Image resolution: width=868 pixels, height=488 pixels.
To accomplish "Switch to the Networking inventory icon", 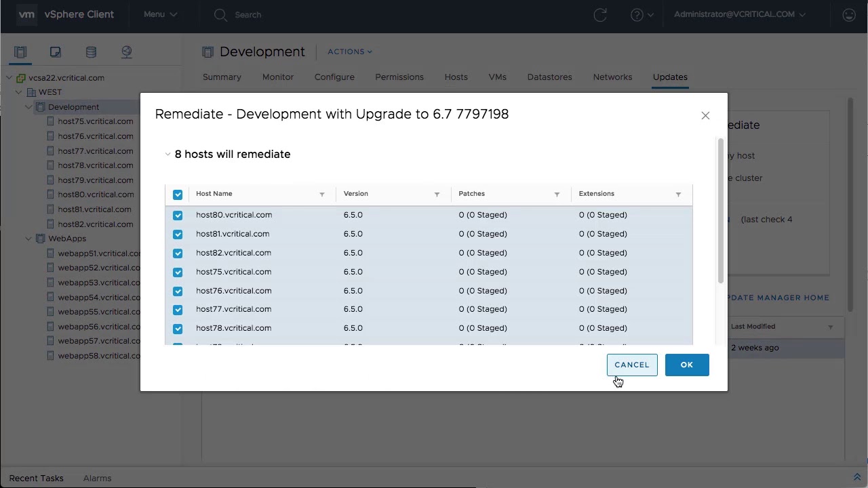I will pos(126,52).
